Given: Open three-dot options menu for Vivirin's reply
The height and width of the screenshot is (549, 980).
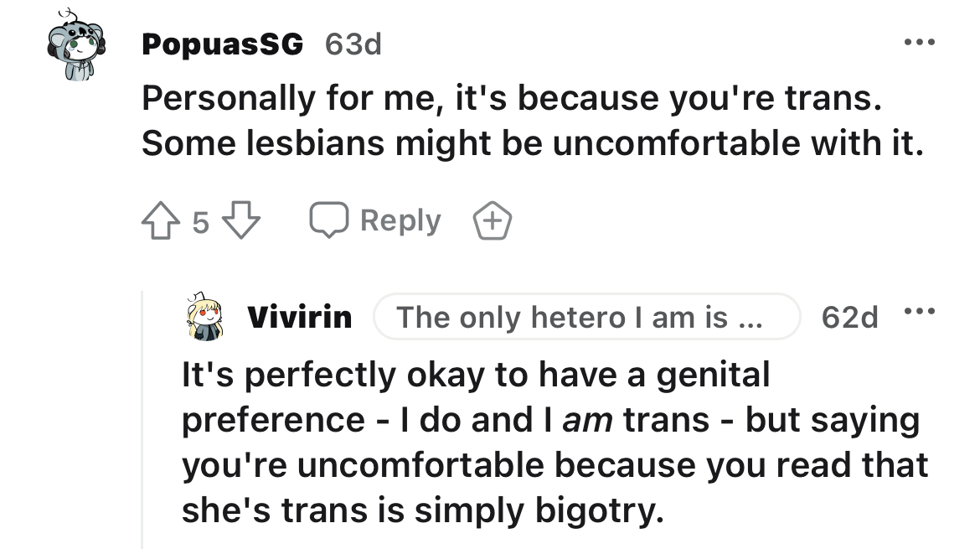Looking at the screenshot, I should [x=920, y=312].
